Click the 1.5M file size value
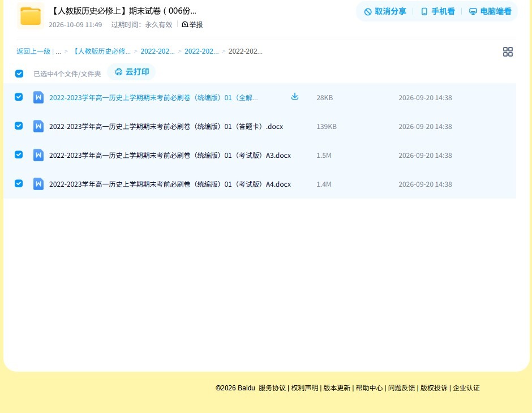Image resolution: width=532 pixels, height=413 pixels. (324, 155)
